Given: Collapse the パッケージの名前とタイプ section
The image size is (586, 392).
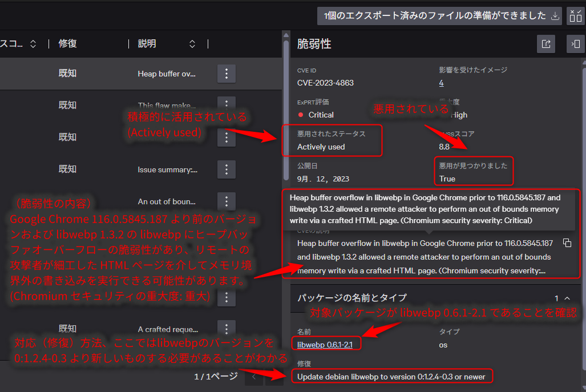Looking at the screenshot, I should [568, 298].
